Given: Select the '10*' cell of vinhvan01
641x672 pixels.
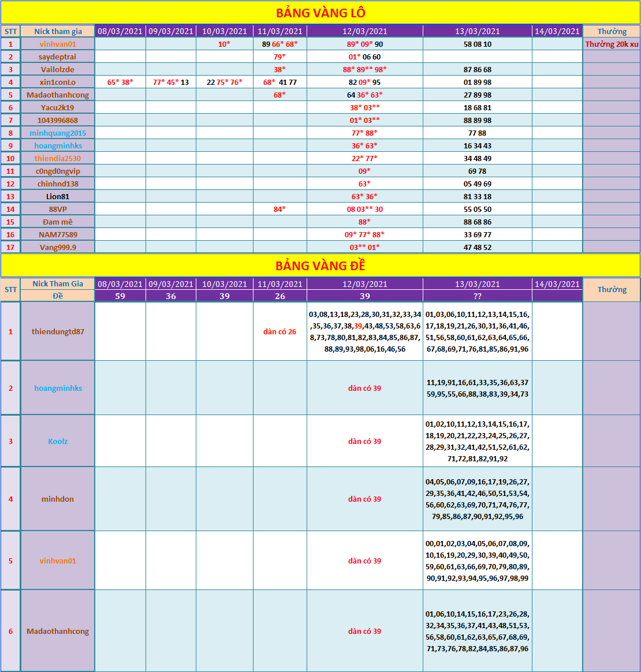Looking at the screenshot, I should point(224,44).
